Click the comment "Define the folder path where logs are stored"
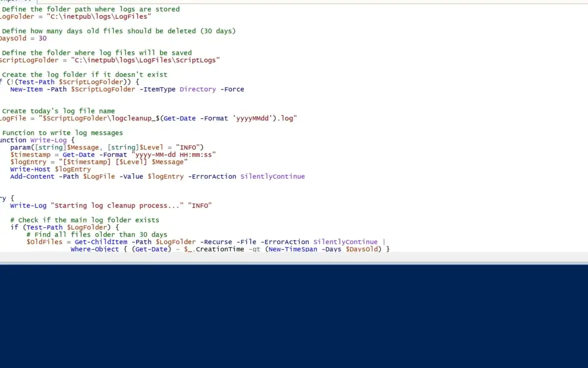 (x=91, y=9)
